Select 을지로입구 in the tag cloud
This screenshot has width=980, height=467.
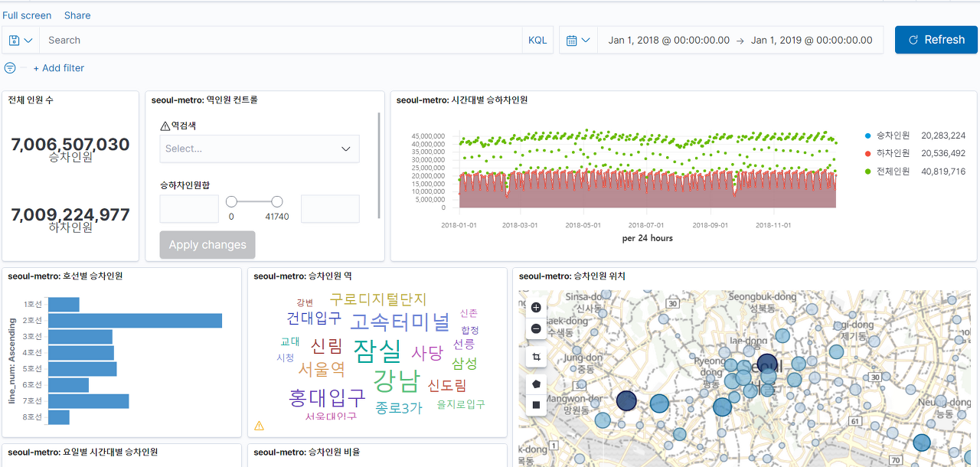tap(461, 404)
